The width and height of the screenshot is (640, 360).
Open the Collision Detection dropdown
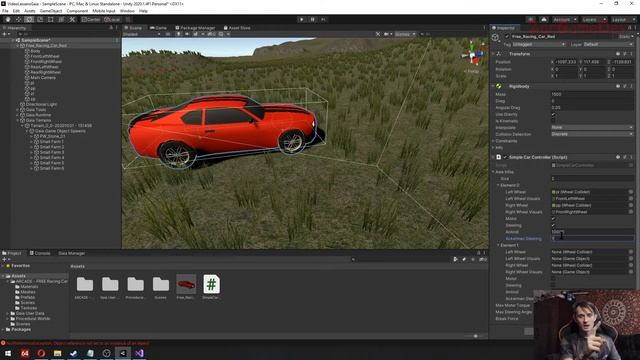point(592,134)
